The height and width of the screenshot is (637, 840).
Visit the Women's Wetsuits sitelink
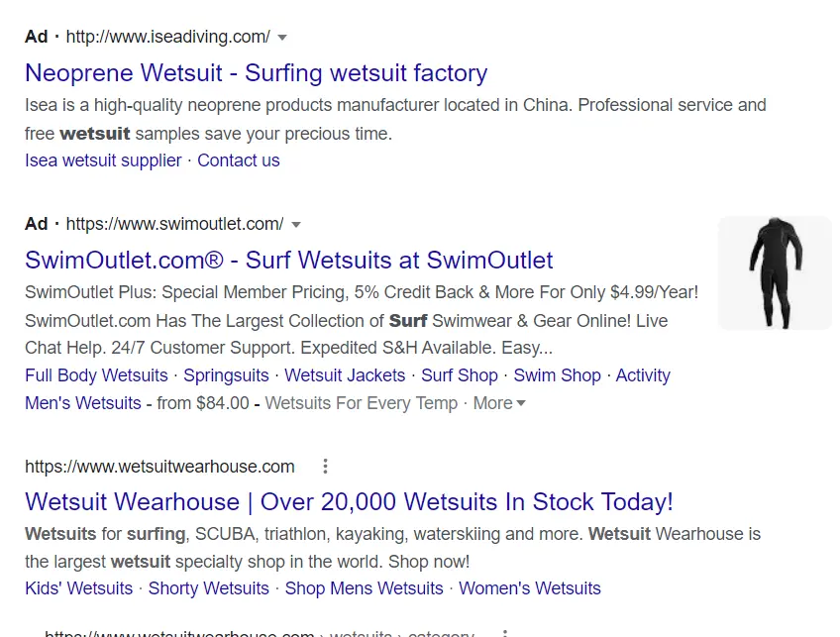(x=530, y=588)
